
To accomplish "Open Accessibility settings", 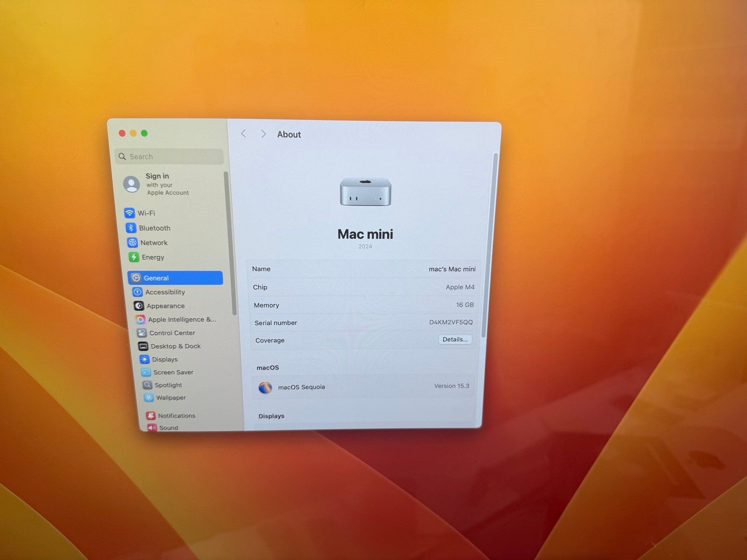I will [139, 292].
